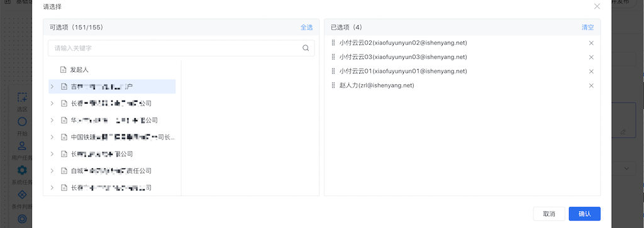644x228 pixels.
Task: Expand first 长春 company tree node
Action: [x=52, y=104]
